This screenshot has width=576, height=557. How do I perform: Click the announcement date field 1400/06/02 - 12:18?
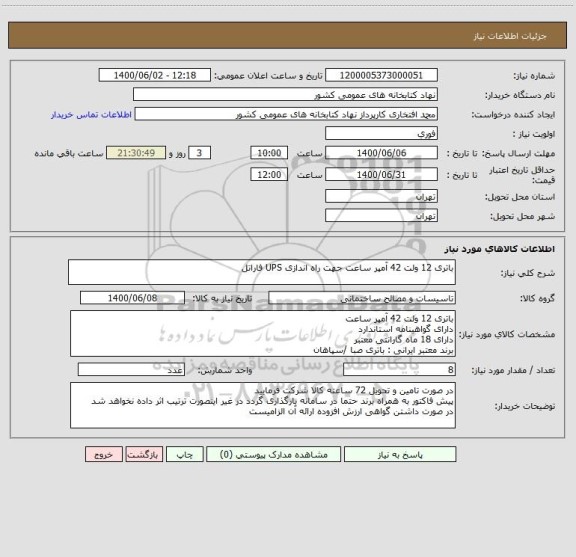(155, 75)
